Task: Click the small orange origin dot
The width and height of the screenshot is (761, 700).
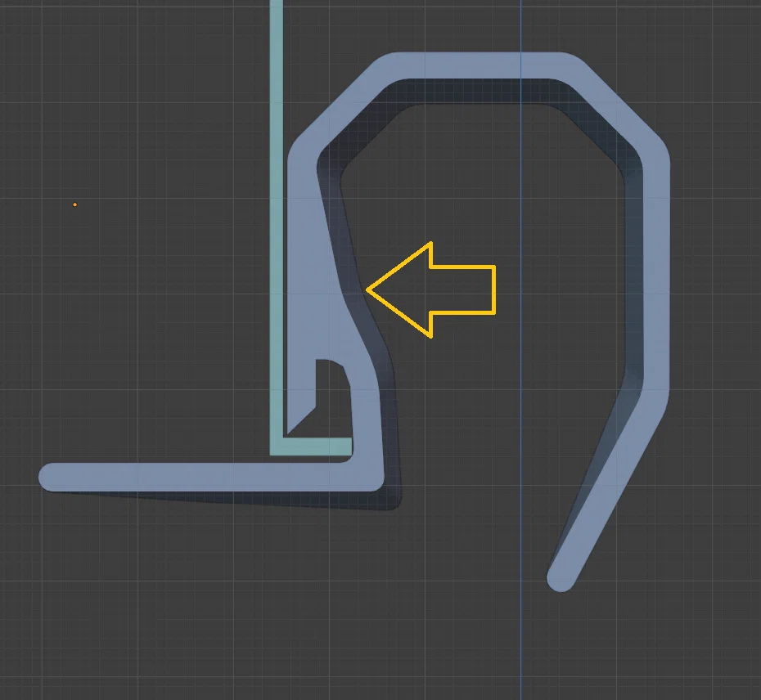Action: [x=74, y=204]
